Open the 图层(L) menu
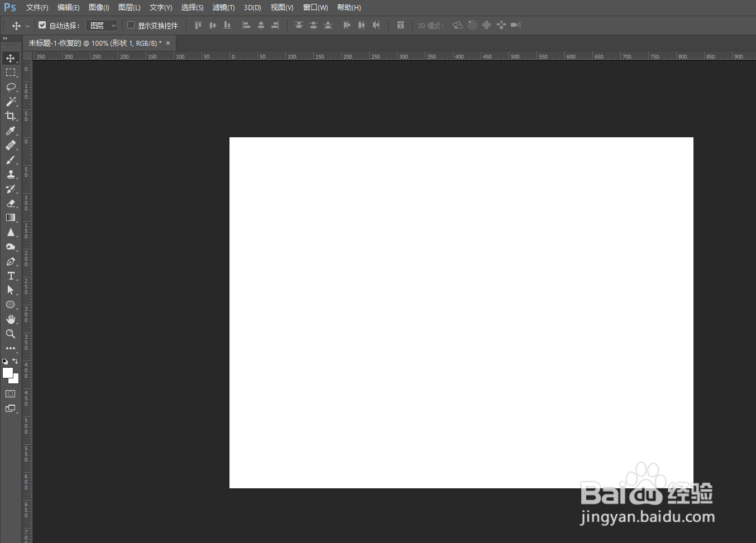The image size is (756, 543). [x=129, y=7]
